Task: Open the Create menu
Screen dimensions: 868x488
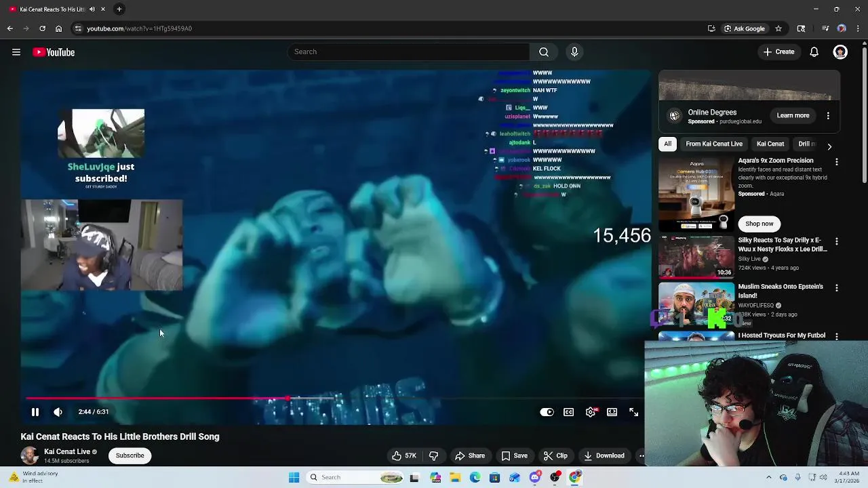Action: [778, 52]
